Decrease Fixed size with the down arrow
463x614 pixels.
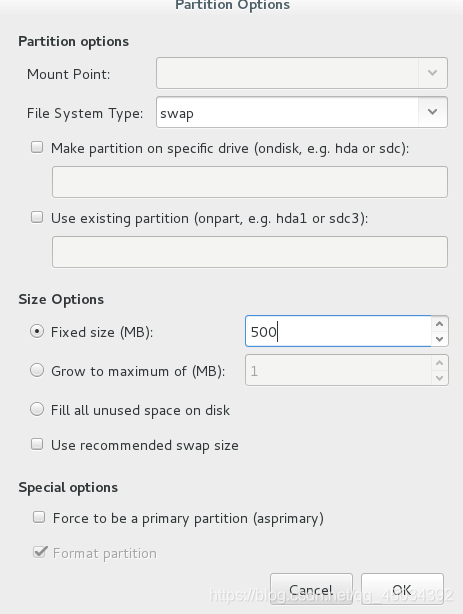tap(439, 339)
